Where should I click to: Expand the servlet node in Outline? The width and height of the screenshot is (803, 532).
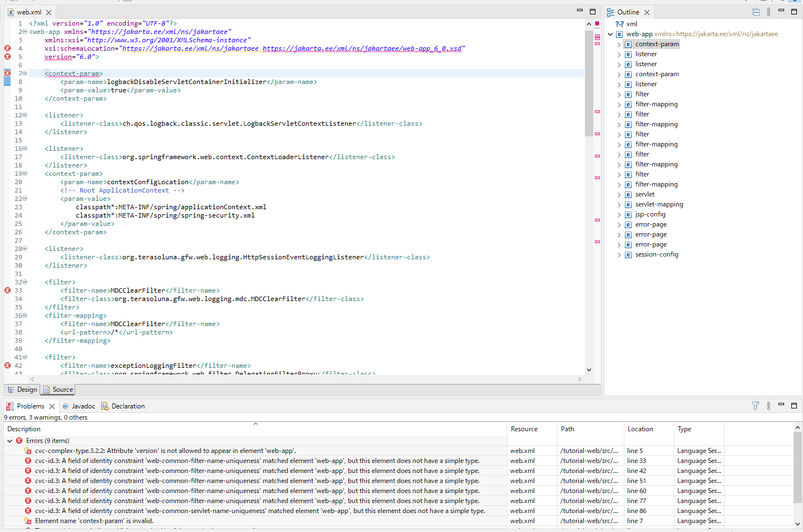point(619,195)
